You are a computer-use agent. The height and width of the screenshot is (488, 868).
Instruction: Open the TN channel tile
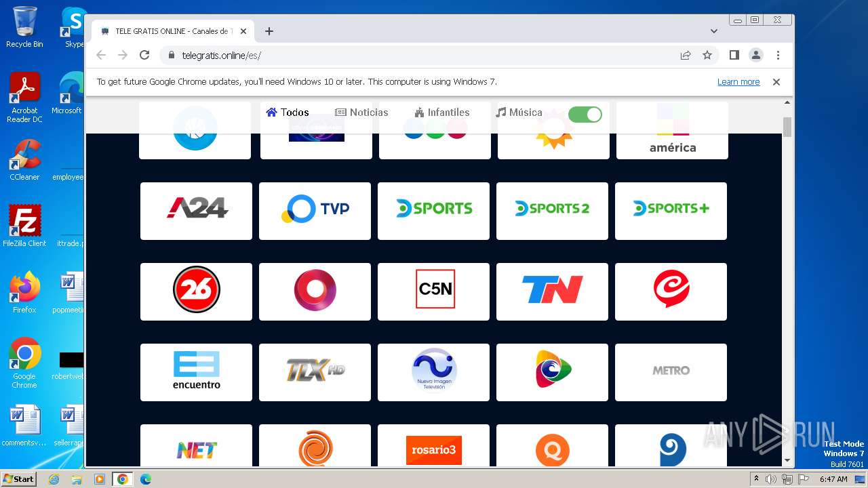(x=552, y=291)
